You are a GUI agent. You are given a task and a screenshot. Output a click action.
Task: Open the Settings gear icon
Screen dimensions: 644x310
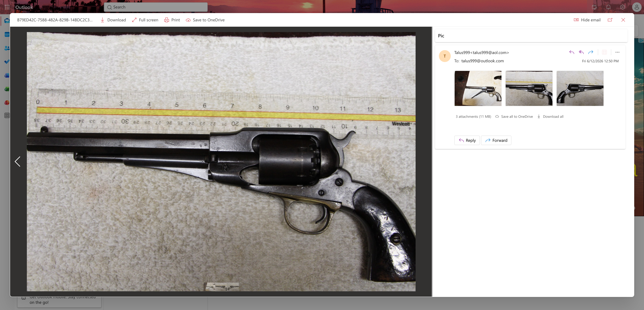622,7
